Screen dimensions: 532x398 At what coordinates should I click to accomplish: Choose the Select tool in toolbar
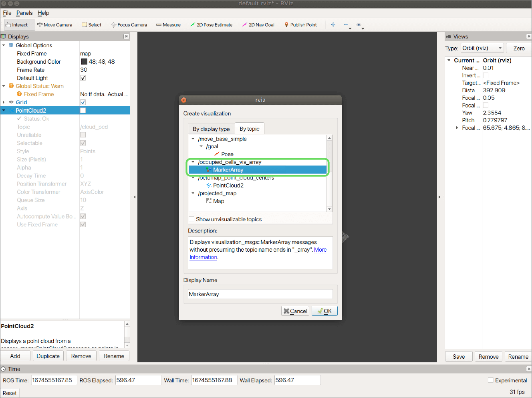[91, 25]
